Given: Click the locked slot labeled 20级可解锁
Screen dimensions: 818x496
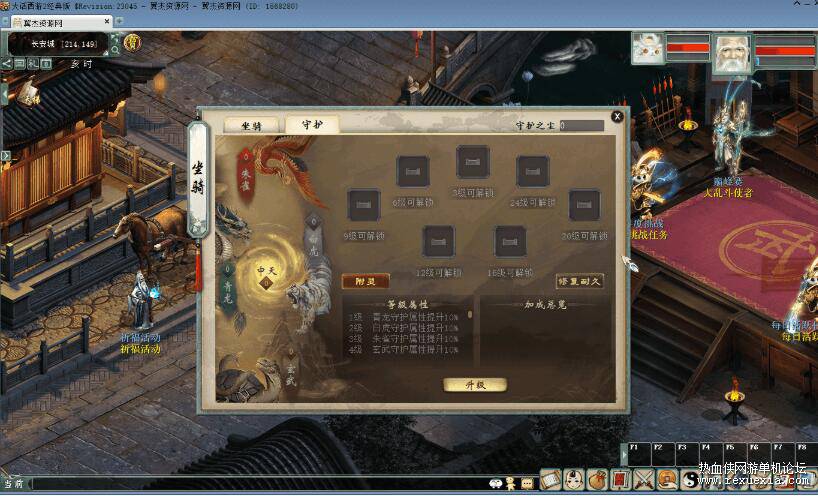Looking at the screenshot, I should [584, 205].
